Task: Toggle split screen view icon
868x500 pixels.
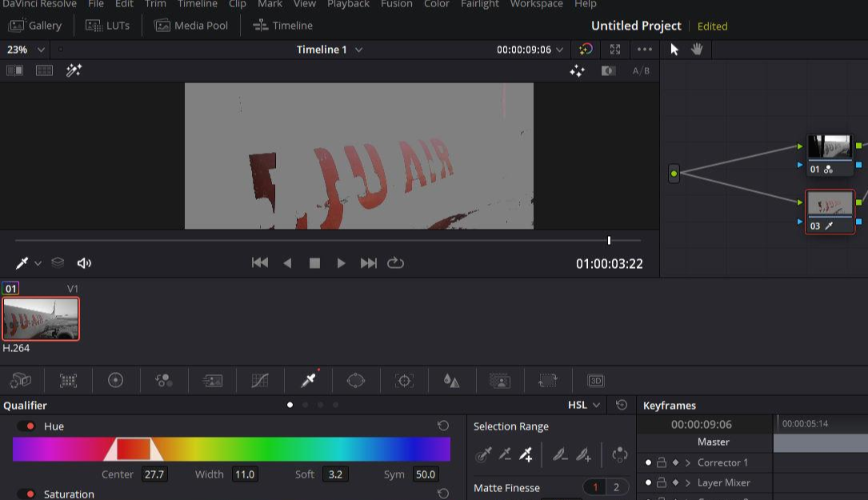Action: coord(44,70)
